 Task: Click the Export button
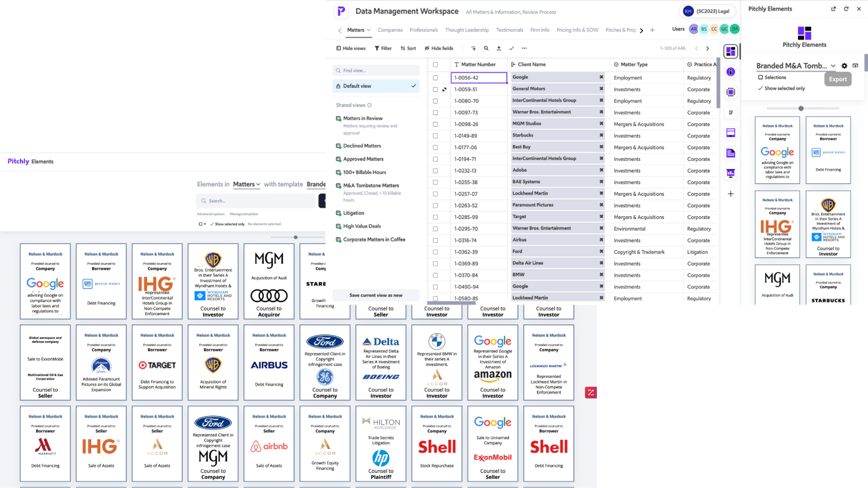pos(838,79)
